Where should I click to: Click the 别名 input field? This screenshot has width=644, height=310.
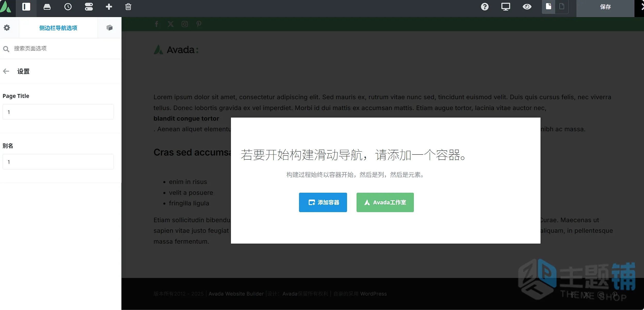tap(58, 162)
